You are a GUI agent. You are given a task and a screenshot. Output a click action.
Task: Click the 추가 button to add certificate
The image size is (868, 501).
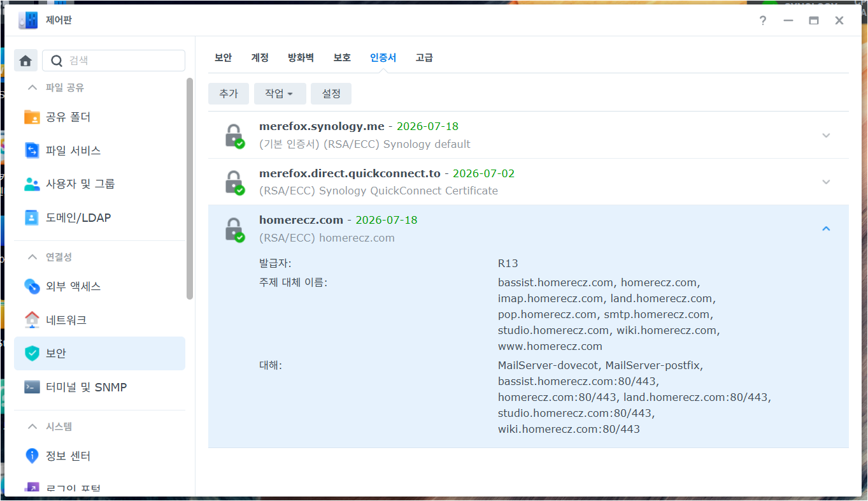tap(228, 93)
